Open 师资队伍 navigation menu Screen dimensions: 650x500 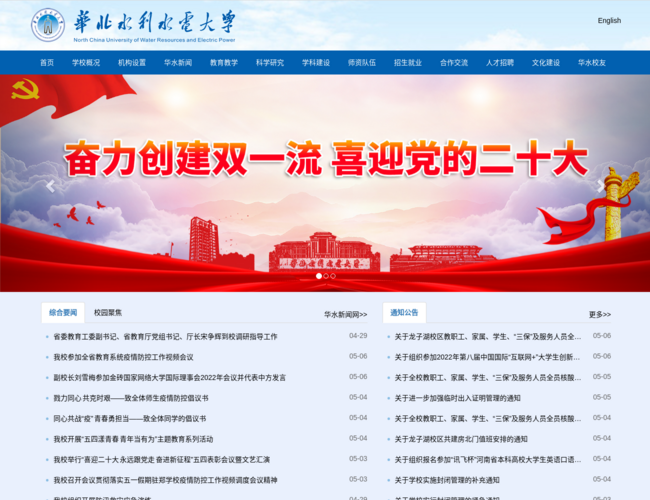click(x=362, y=63)
